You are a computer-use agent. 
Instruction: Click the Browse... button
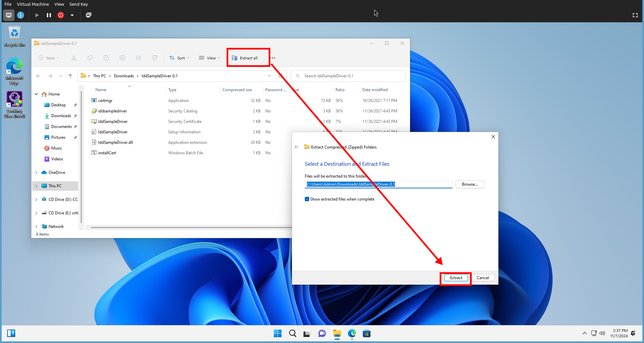coord(470,184)
